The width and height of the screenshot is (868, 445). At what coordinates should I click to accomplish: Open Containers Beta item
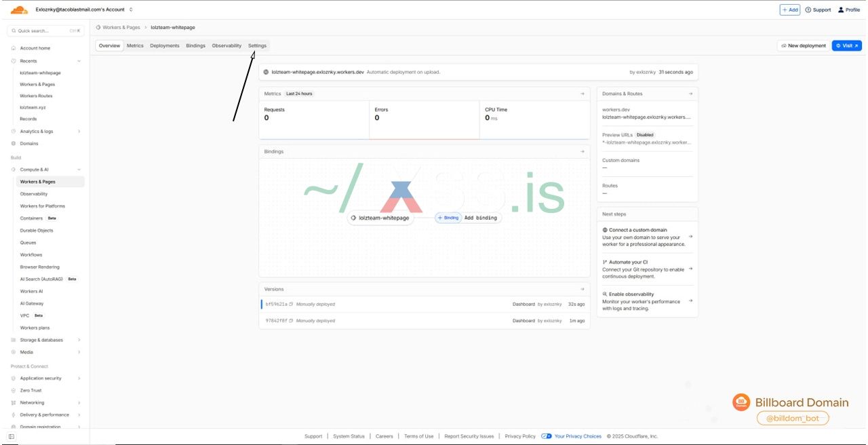click(x=39, y=218)
